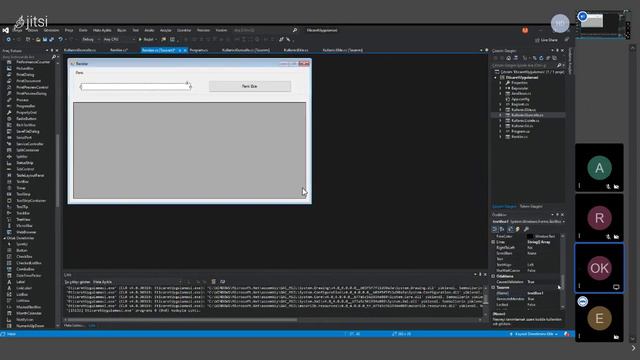This screenshot has height=360, width=640.
Task: Select the ProgressBar control in the Toolbox
Action: (25, 106)
